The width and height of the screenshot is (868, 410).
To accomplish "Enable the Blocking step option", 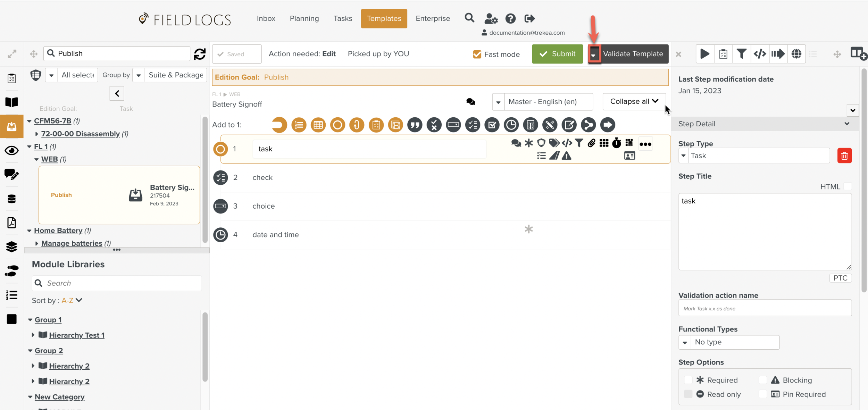I will coord(763,380).
